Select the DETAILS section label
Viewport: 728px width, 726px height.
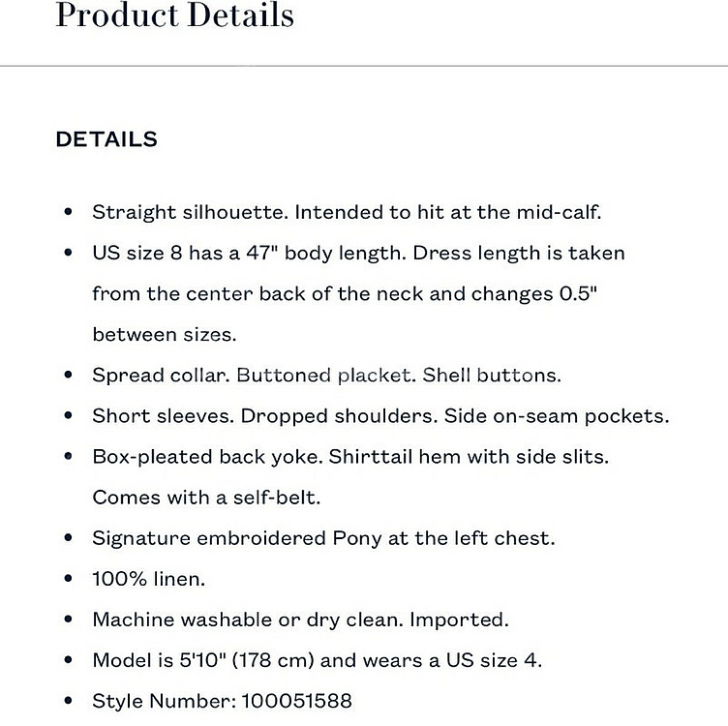click(106, 139)
